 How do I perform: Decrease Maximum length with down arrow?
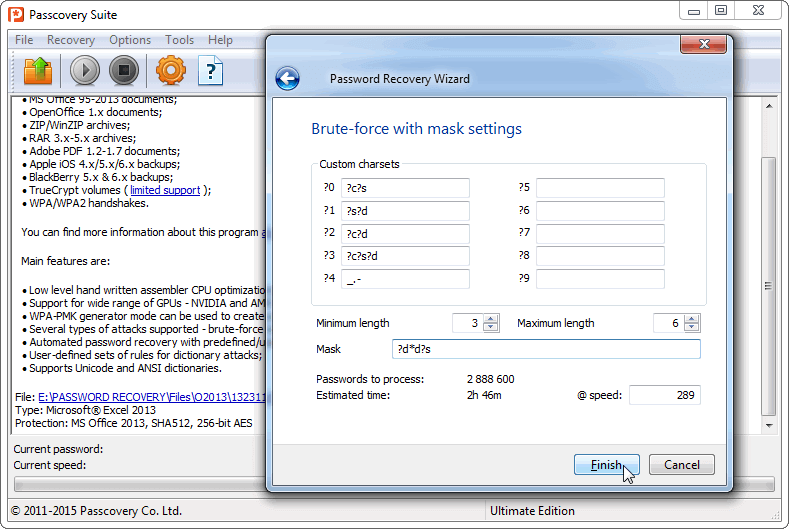point(692,328)
